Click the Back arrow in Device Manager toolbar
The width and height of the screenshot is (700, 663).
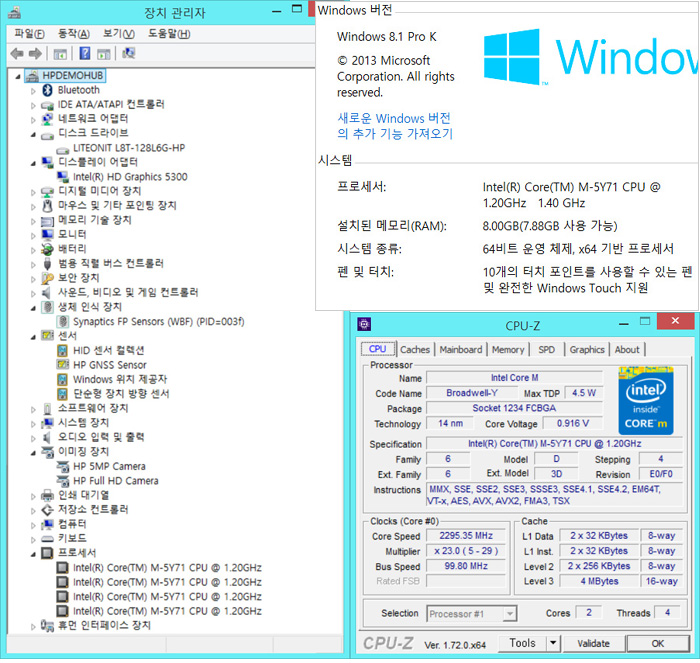pos(17,54)
